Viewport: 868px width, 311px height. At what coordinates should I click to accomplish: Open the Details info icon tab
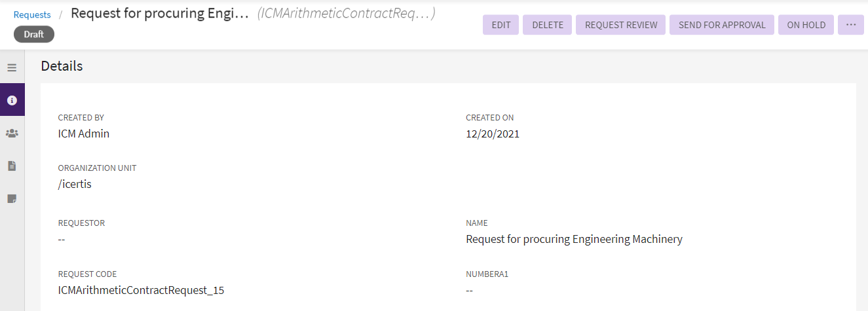[12, 100]
